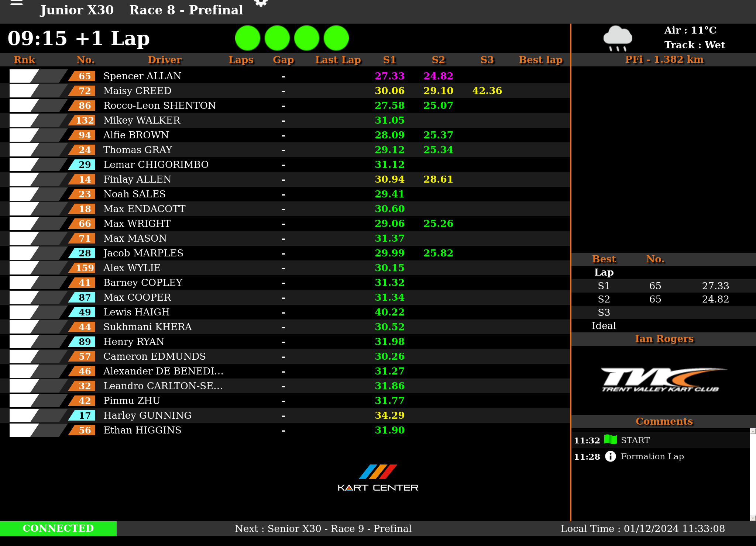Viewport: 756px width, 546px height.
Task: Click the settings gear icon
Action: (x=261, y=3)
